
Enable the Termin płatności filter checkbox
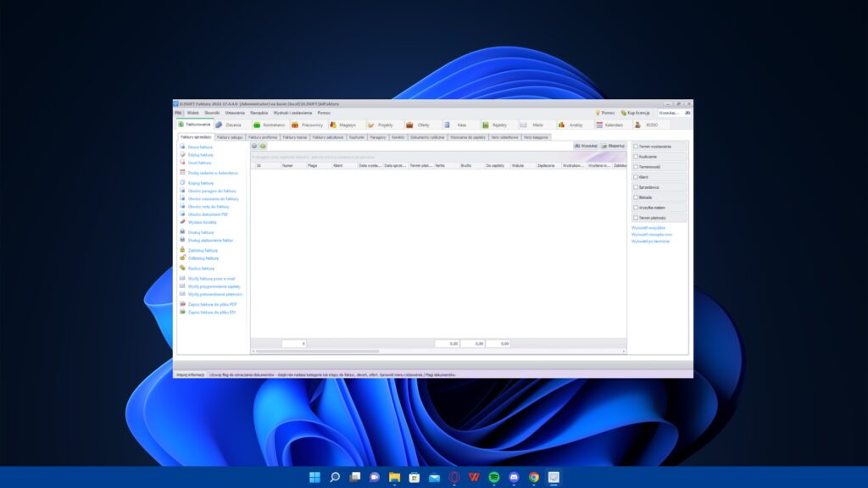(636, 218)
